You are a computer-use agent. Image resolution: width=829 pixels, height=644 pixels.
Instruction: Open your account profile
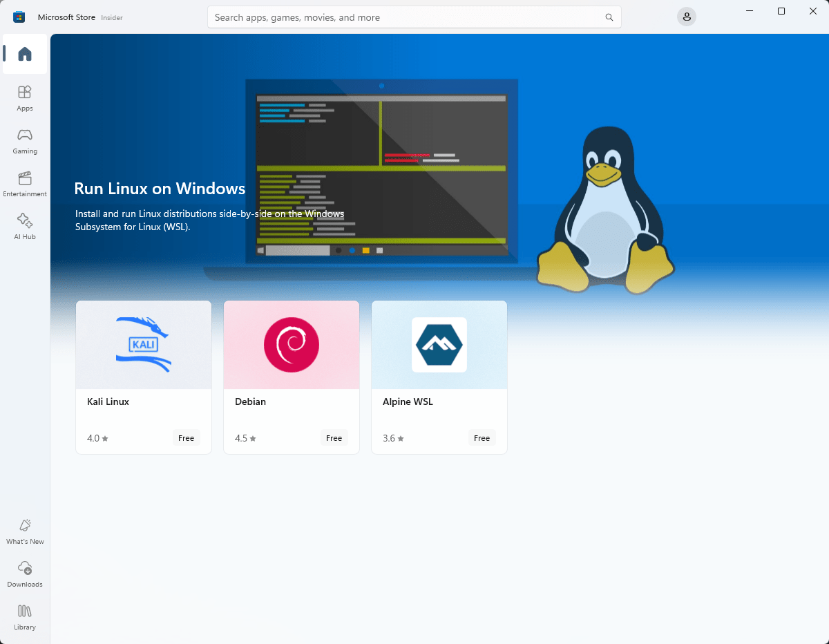click(686, 16)
